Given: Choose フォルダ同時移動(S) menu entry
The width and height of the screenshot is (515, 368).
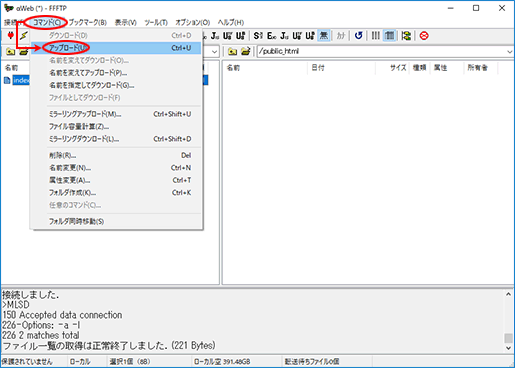Looking at the screenshot, I should pos(116,221).
